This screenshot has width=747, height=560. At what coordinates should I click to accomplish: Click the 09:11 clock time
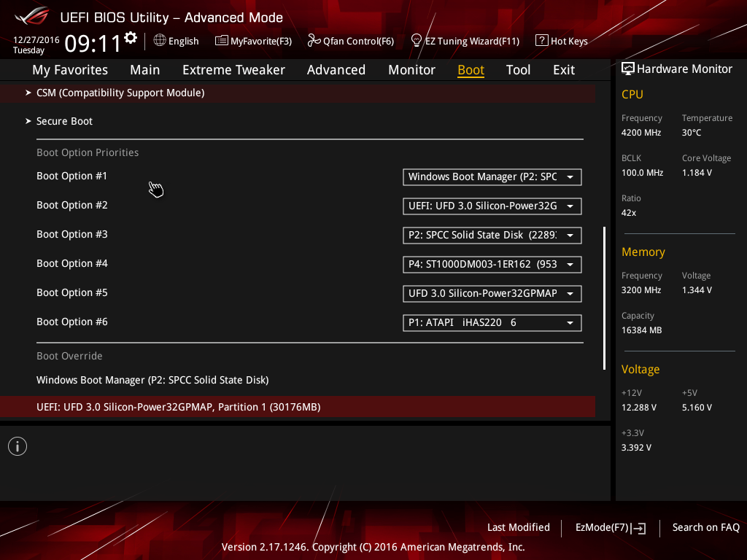[x=93, y=44]
